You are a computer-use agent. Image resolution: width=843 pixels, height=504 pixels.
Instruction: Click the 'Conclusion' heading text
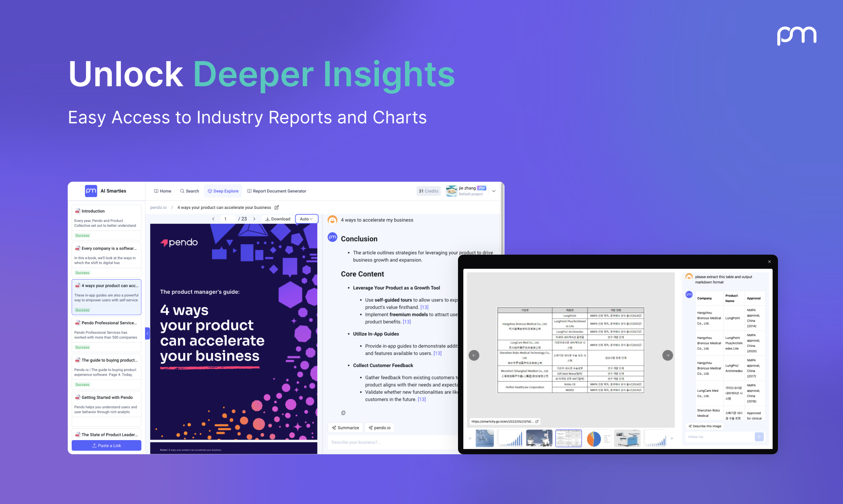359,239
